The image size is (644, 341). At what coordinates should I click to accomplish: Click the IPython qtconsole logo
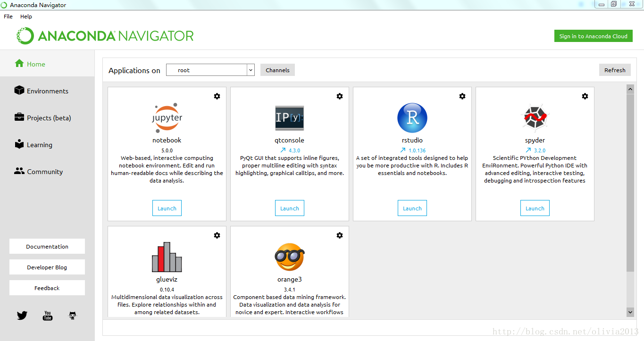290,118
